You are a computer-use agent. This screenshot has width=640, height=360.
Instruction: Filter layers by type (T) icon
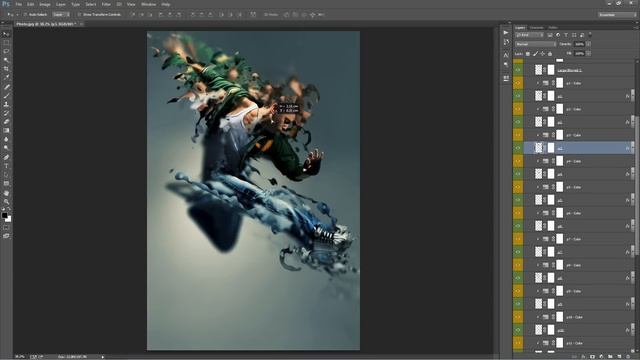coord(566,35)
